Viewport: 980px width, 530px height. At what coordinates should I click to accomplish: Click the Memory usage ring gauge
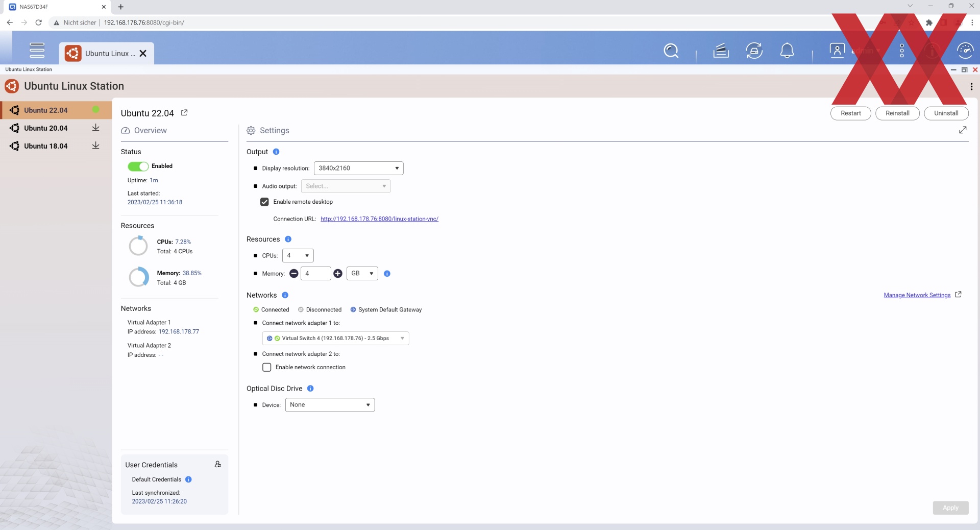(138, 277)
